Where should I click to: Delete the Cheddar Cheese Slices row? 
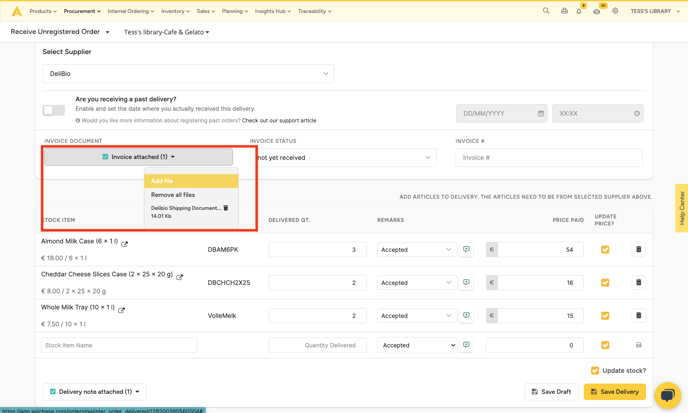[638, 282]
